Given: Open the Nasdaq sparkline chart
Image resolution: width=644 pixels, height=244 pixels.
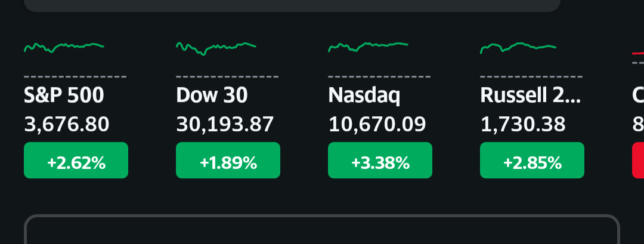Looking at the screenshot, I should click(368, 47).
